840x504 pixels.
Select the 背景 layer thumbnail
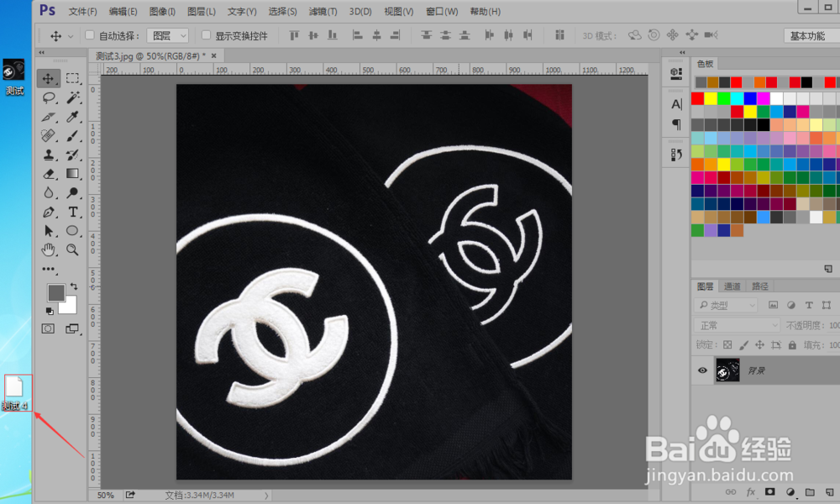coord(727,370)
